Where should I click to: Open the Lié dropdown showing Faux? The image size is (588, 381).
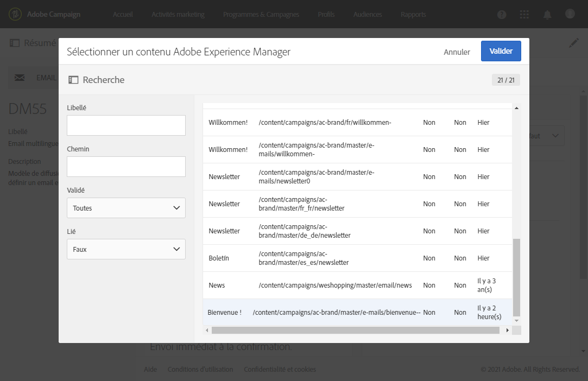click(x=126, y=249)
